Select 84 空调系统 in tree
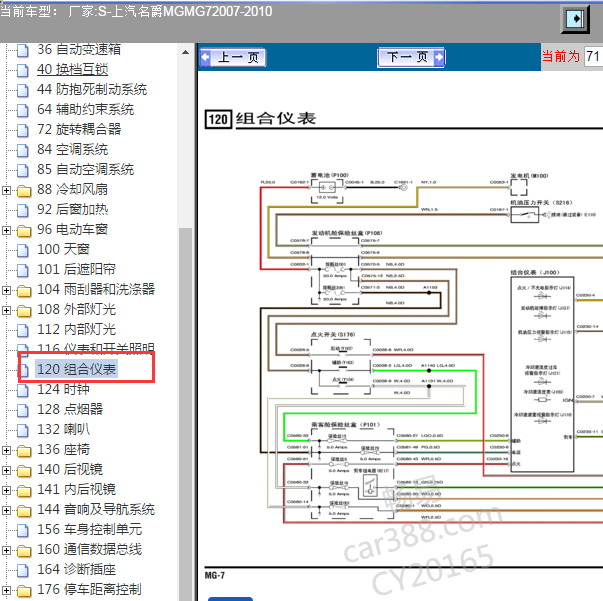 tap(72, 149)
